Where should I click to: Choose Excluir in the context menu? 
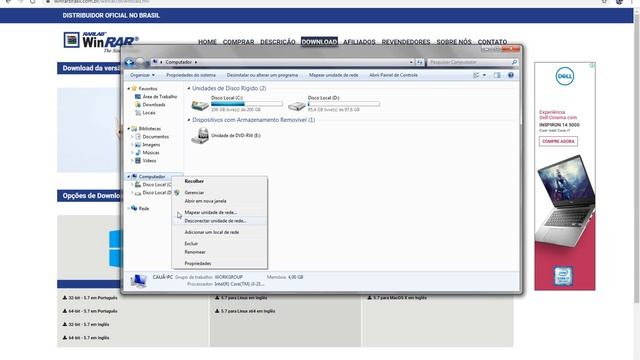click(x=220, y=243)
